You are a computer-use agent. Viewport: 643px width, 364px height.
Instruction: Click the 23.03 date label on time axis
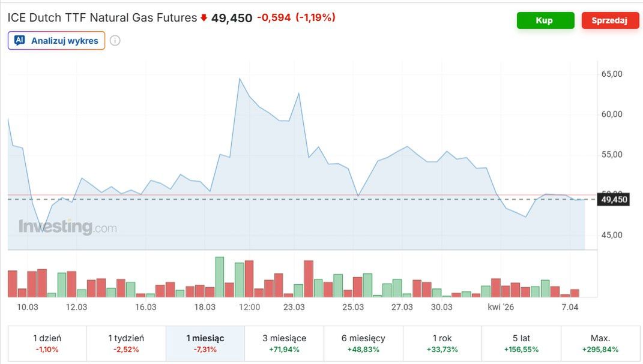point(294,307)
